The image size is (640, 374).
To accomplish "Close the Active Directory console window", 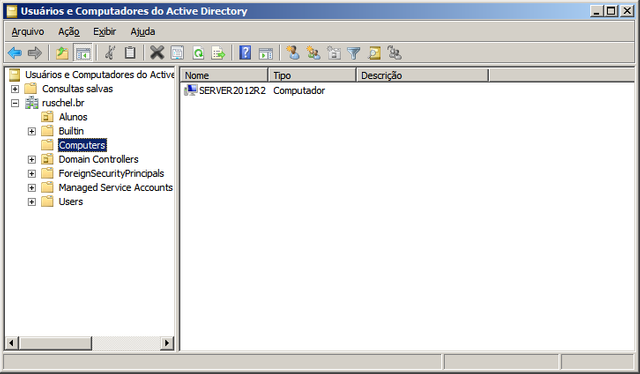I will pos(627,11).
